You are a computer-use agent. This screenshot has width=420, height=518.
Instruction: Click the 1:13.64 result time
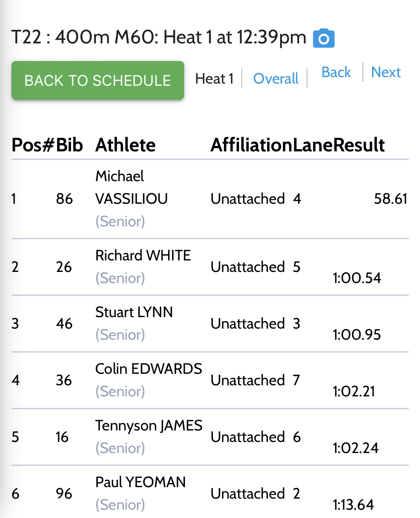pos(353,505)
